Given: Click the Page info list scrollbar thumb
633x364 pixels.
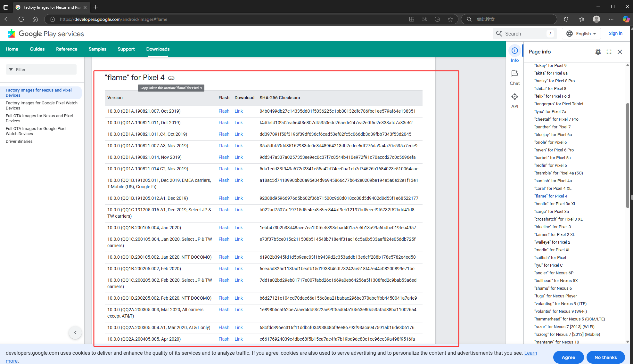Looking at the screenshot, I should tap(628, 155).
